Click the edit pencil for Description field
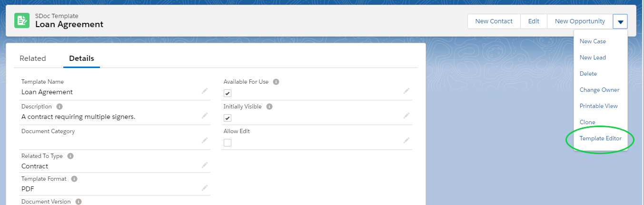Screen dimensions: 644x205 tap(205, 116)
